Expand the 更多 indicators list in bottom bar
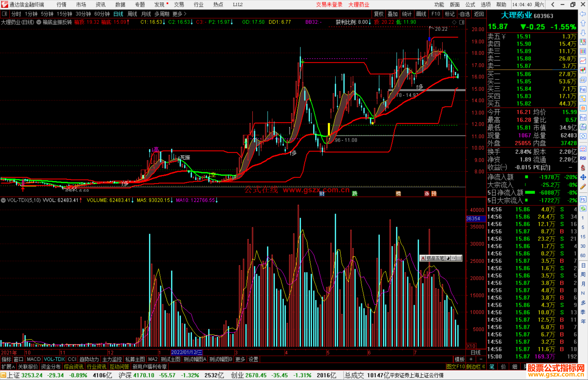588x380 pixels. click(x=240, y=359)
